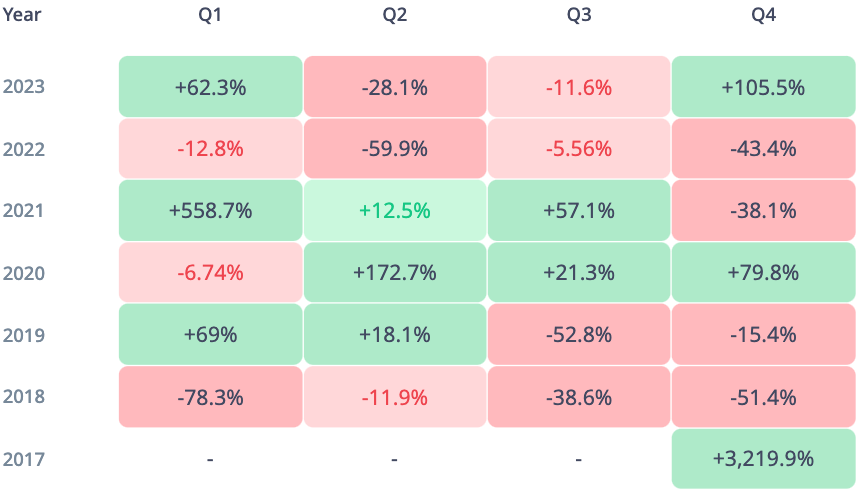The image size is (857, 490).
Task: Click the 2022 Q3 -5.56% cell
Action: [579, 149]
